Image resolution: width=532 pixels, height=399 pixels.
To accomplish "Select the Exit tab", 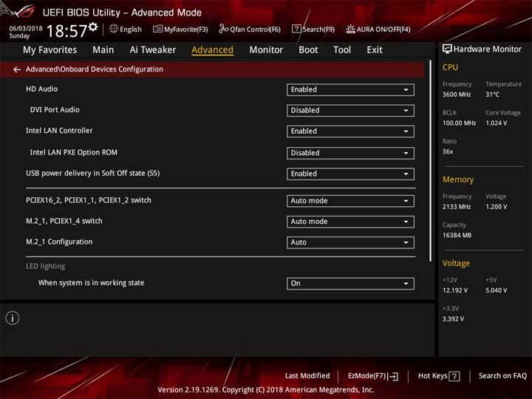I will (374, 50).
